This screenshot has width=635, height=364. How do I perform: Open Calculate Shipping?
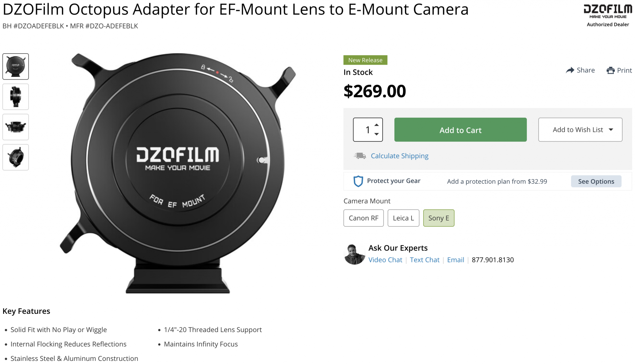point(399,156)
